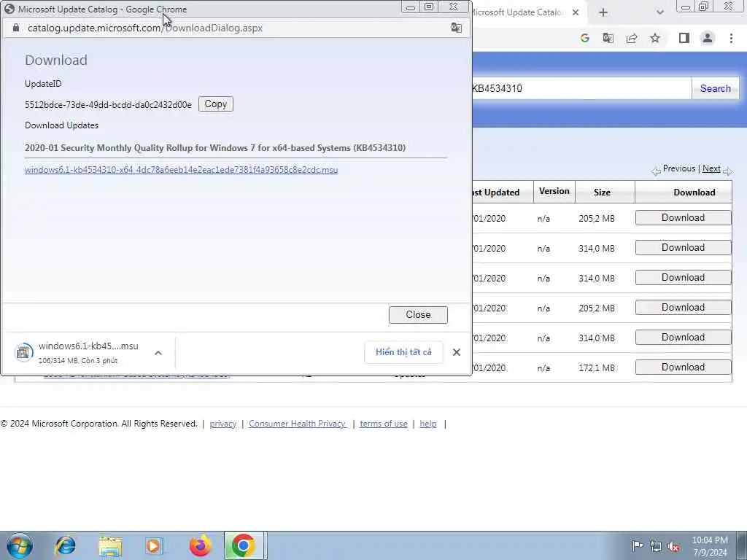Open the Chrome three-dot menu
Image resolution: width=747 pixels, height=560 pixels.
click(731, 38)
